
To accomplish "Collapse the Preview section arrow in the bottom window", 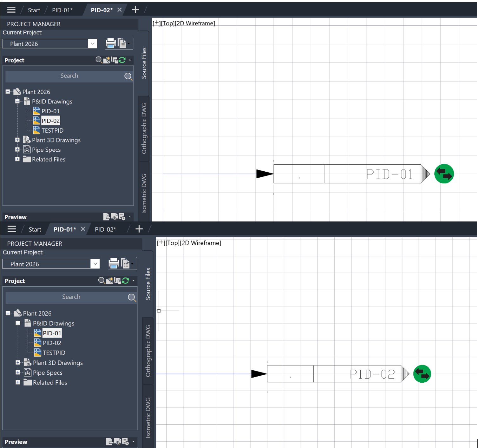I will 133,441.
